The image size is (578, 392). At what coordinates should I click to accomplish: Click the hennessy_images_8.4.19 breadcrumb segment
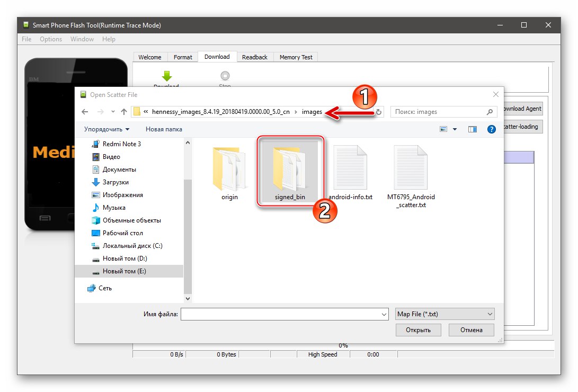coord(221,112)
